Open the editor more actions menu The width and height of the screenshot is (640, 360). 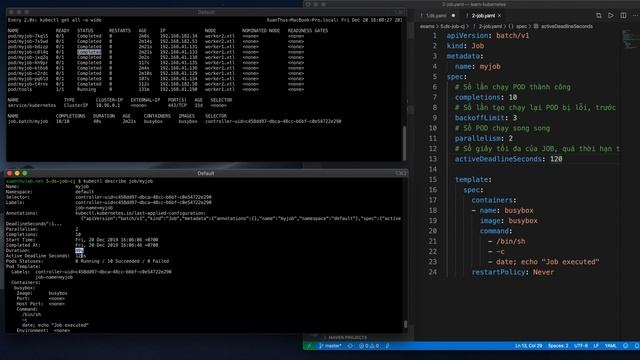point(636,16)
